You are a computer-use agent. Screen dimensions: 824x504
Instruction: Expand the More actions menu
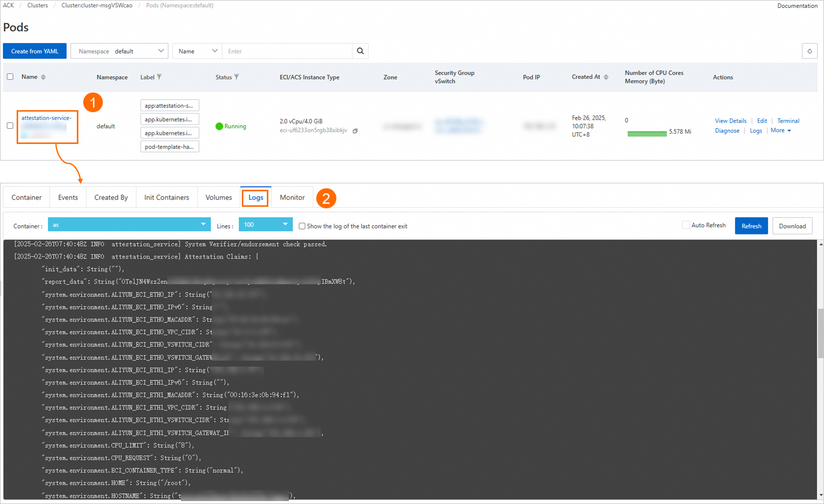(781, 131)
